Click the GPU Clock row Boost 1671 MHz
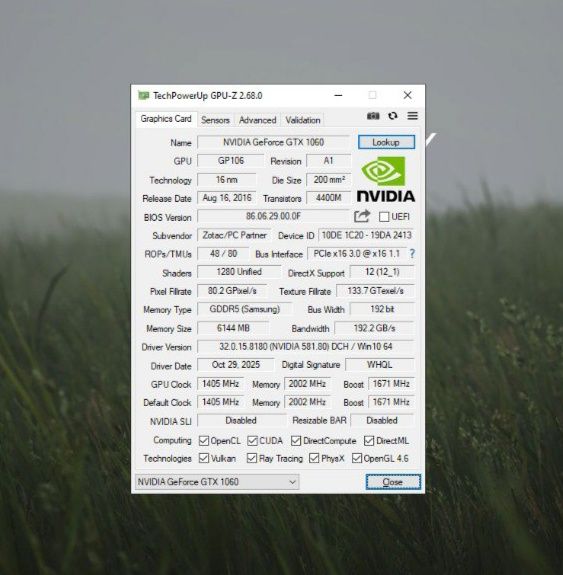Viewport: 563px width, 575px height. (391, 384)
